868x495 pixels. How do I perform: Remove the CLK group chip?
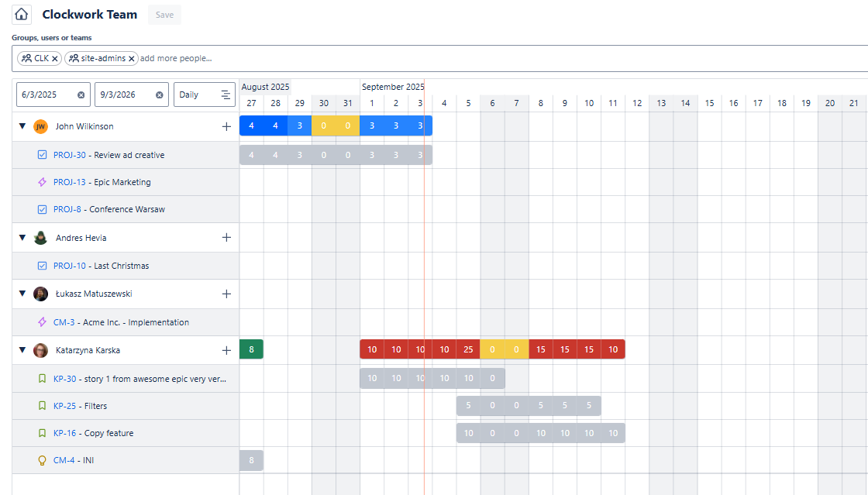pyautogui.click(x=55, y=59)
